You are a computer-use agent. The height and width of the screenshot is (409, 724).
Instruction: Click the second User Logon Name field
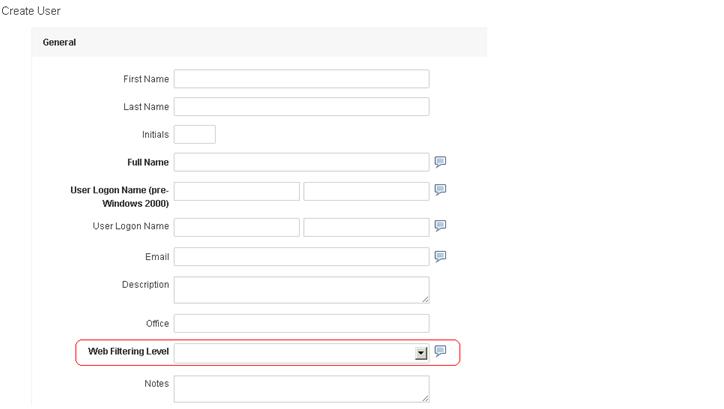tap(366, 227)
